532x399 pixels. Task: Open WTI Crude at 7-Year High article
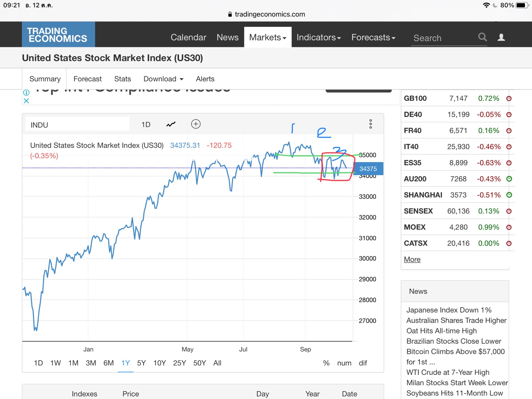coord(448,372)
